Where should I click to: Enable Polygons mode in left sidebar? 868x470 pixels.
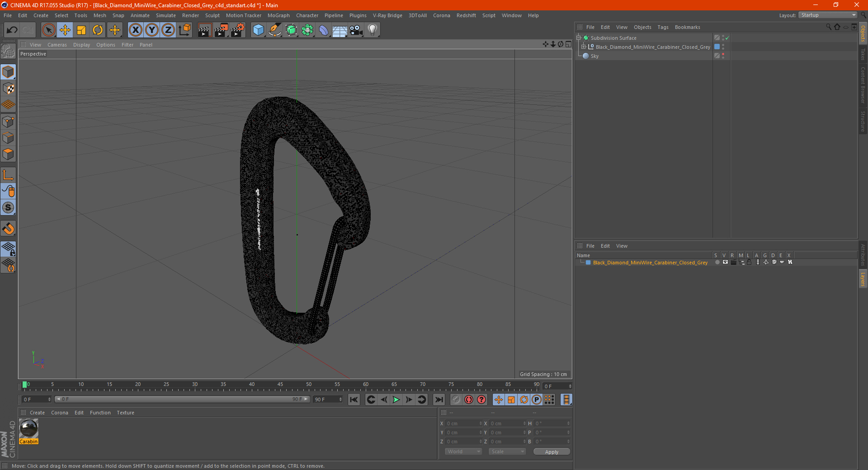coord(8,154)
